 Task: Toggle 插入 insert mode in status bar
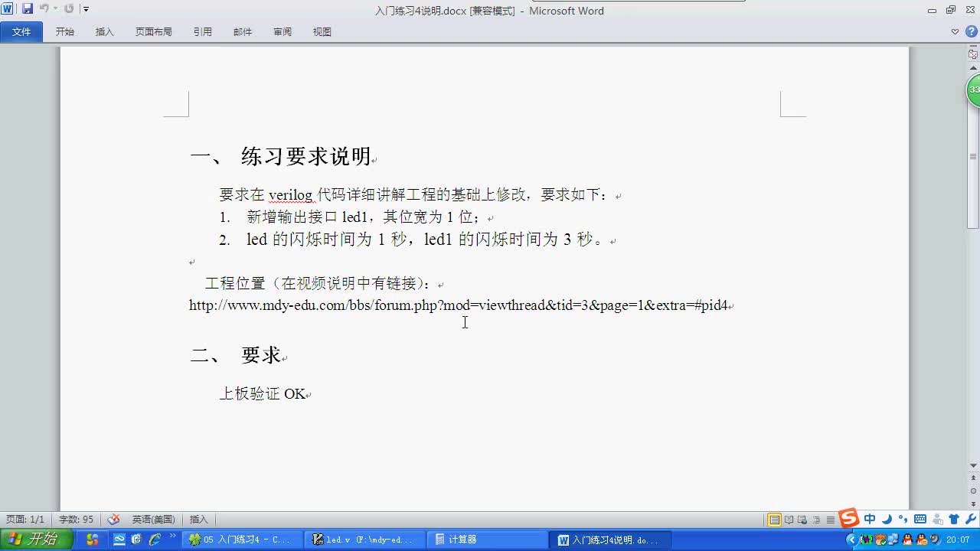tap(198, 520)
